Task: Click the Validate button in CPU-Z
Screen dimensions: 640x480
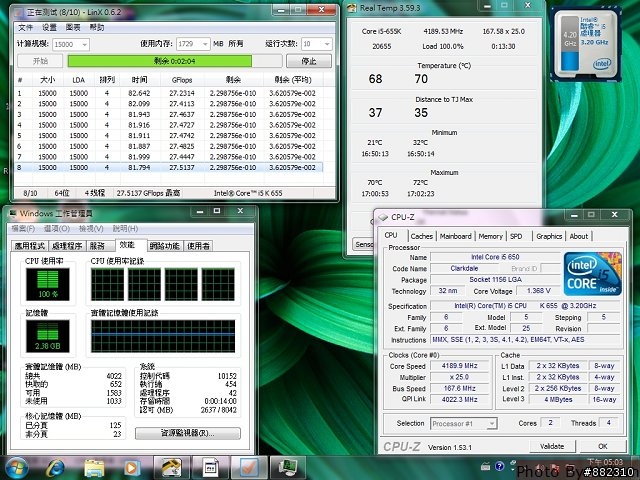Action: tap(552, 446)
